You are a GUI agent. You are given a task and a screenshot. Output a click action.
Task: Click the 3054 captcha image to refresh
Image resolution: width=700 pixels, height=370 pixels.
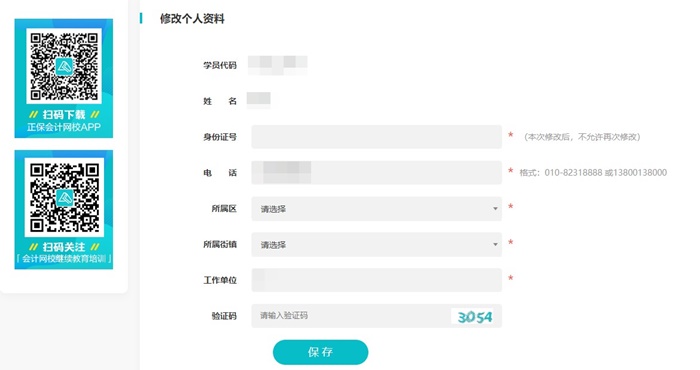pos(475,316)
